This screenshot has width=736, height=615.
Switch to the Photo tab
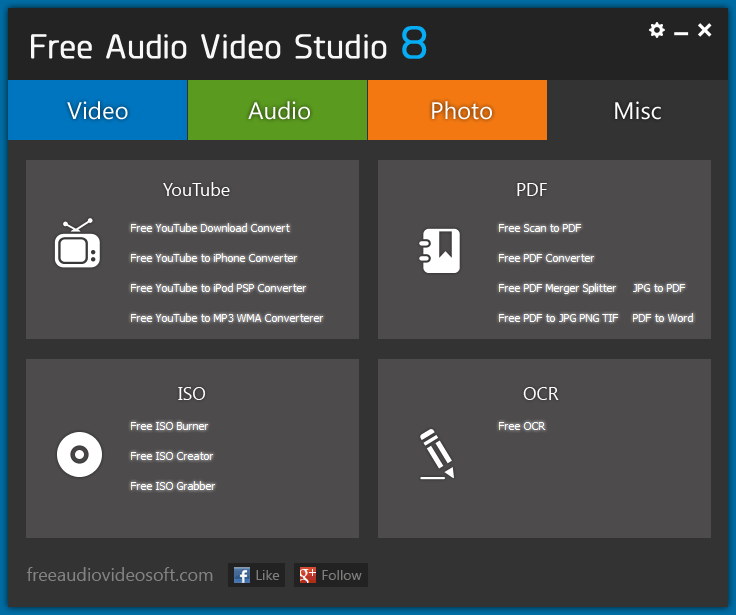coord(458,110)
